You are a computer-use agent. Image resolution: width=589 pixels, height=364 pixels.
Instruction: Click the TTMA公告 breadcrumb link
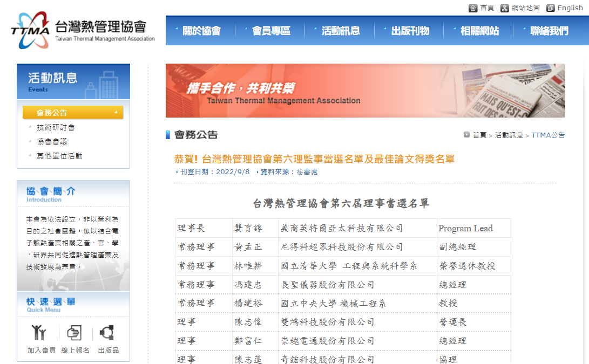point(548,135)
